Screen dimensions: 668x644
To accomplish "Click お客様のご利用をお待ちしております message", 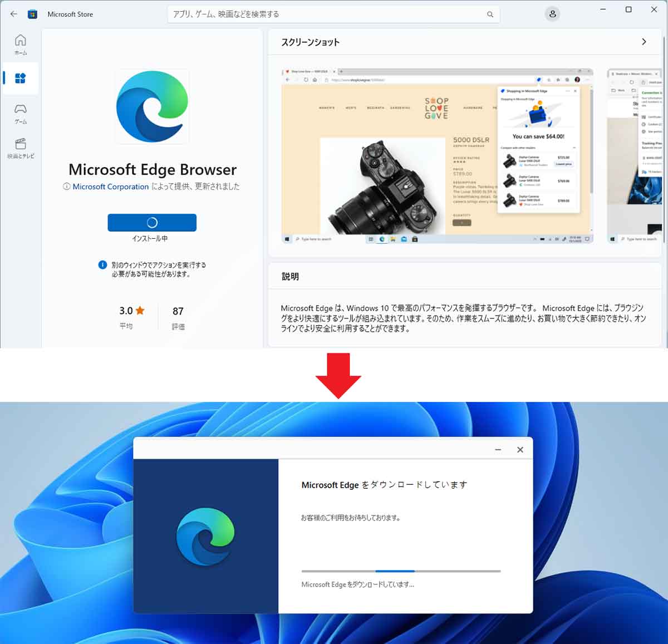I will (x=351, y=518).
